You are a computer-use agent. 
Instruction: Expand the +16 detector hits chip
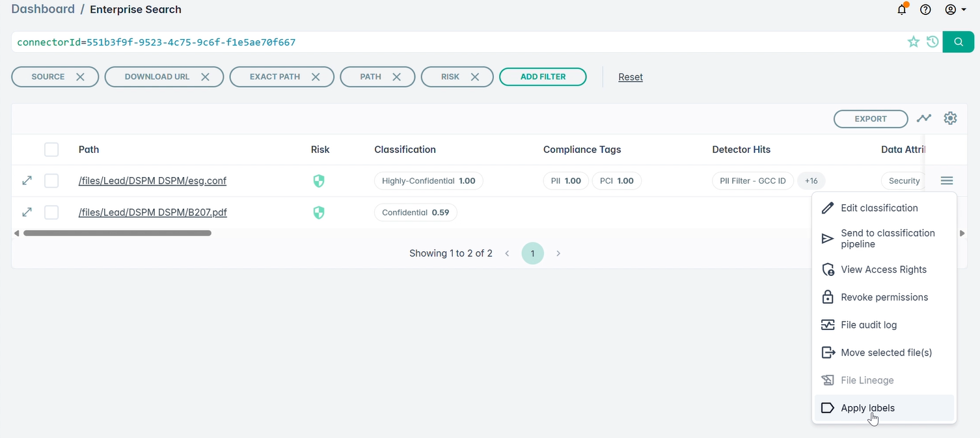pyautogui.click(x=811, y=181)
